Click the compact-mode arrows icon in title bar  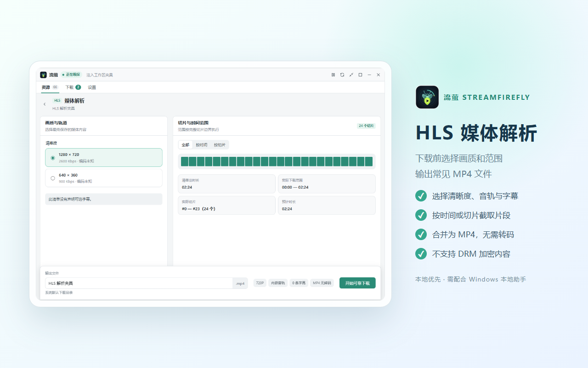[x=351, y=75]
